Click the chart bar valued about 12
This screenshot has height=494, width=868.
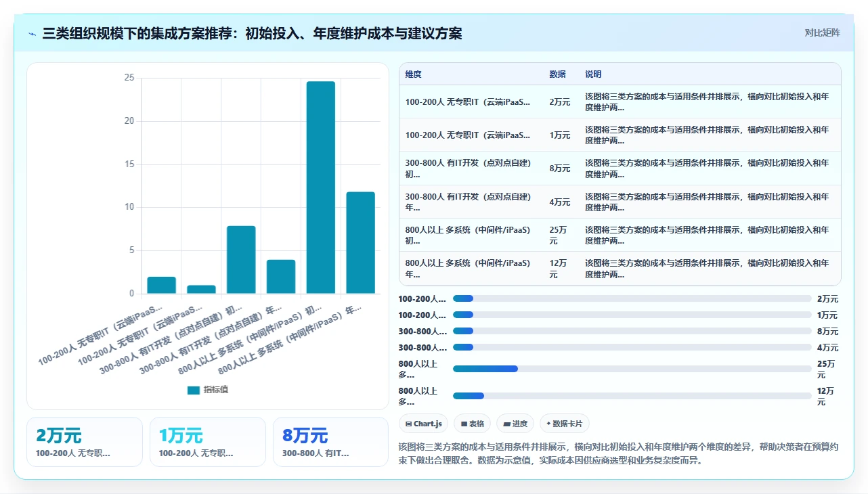coord(361,243)
